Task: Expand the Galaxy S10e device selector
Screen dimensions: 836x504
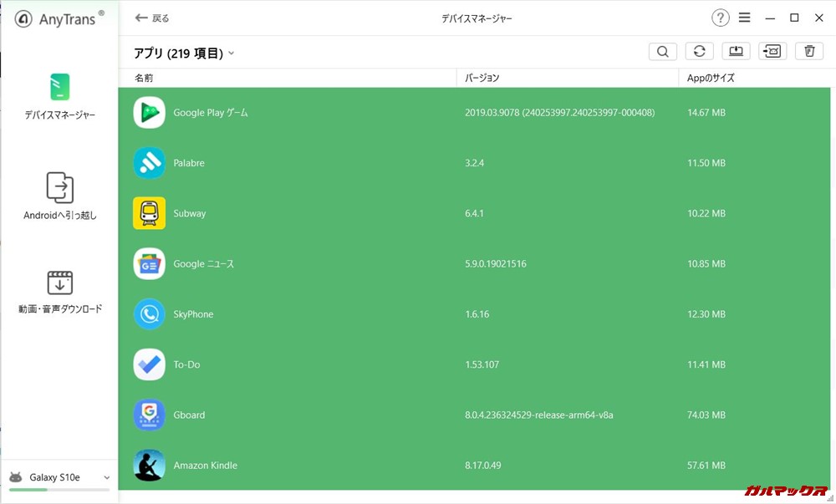Action: point(59,476)
